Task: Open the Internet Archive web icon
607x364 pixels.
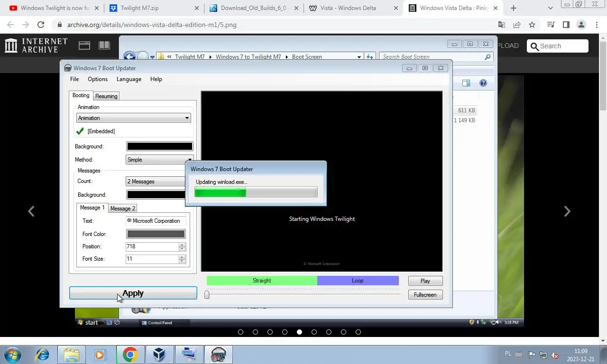Action: [x=84, y=45]
